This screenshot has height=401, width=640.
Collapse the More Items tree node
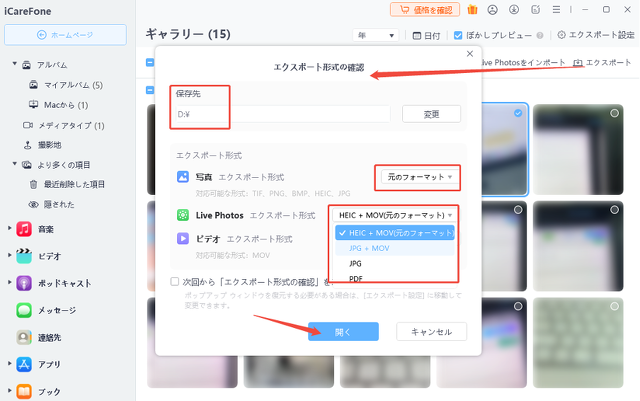[x=14, y=164]
